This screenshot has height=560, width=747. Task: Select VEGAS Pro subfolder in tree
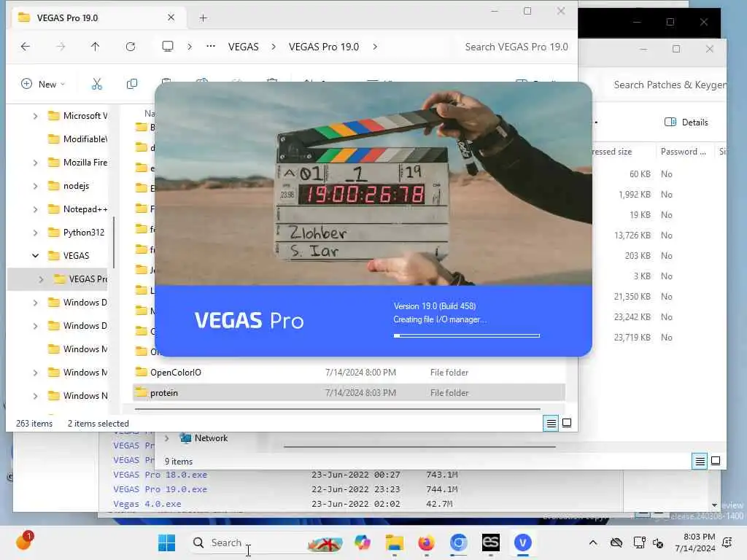point(81,279)
